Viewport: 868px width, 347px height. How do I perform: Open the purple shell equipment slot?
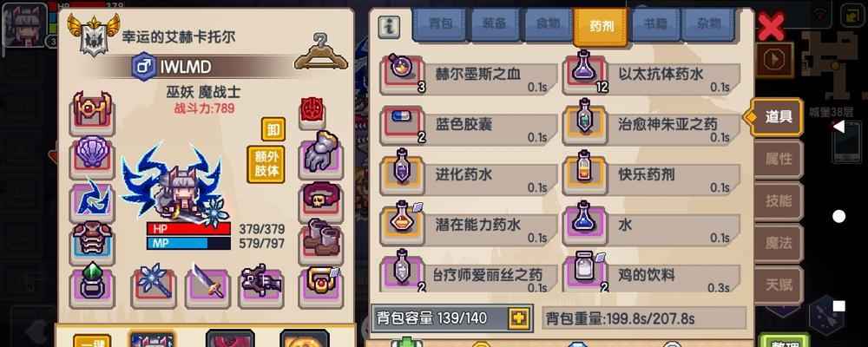93,156
